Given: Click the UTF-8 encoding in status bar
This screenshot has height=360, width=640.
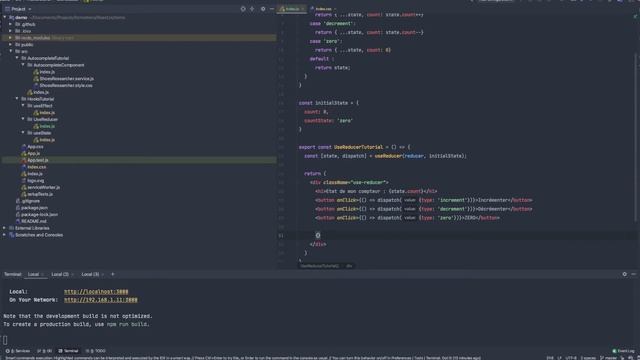Looking at the screenshot, I should (571, 358).
